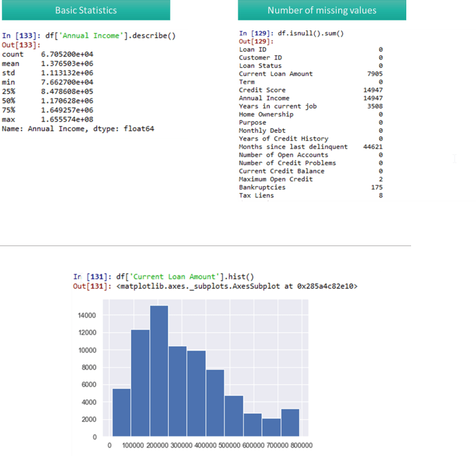Image resolution: width=476 pixels, height=456 pixels.
Task: Click the Annual Income missing count 14947
Action: coord(373,98)
